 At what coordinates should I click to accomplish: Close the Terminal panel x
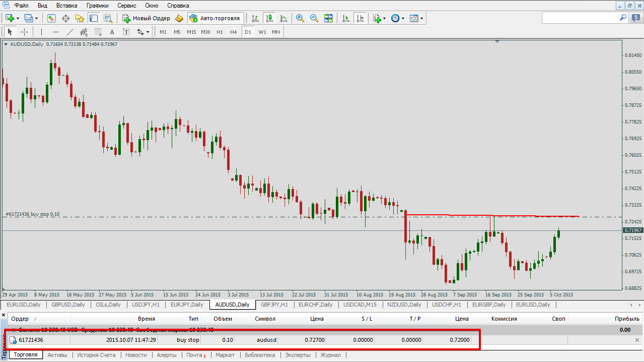click(3, 315)
